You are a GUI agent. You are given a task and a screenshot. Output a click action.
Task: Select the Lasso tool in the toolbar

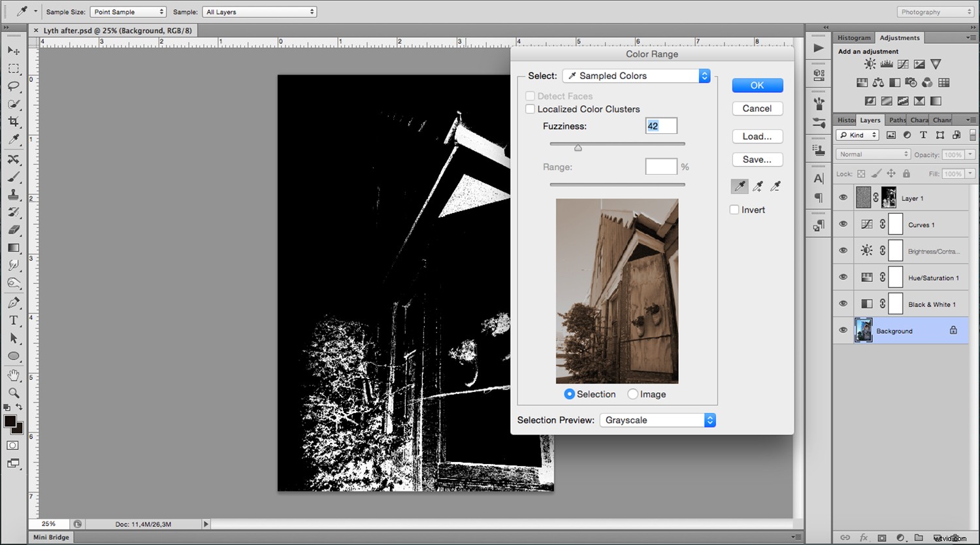14,86
